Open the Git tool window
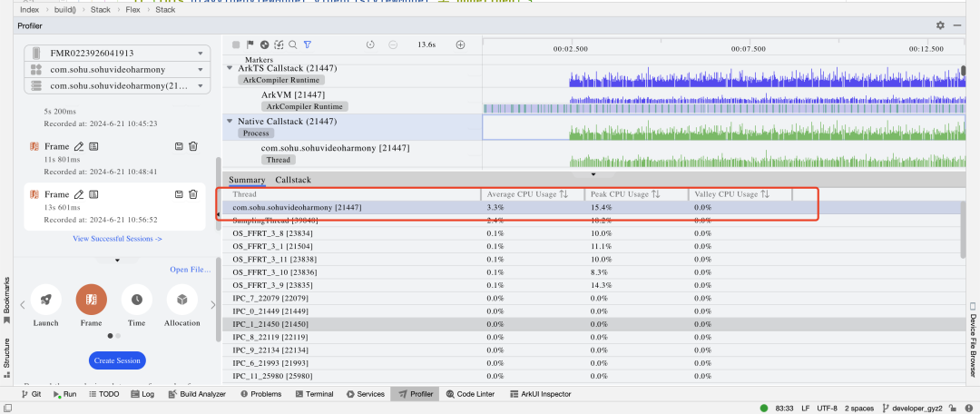Image resolution: width=980 pixels, height=414 pixels. click(31, 394)
